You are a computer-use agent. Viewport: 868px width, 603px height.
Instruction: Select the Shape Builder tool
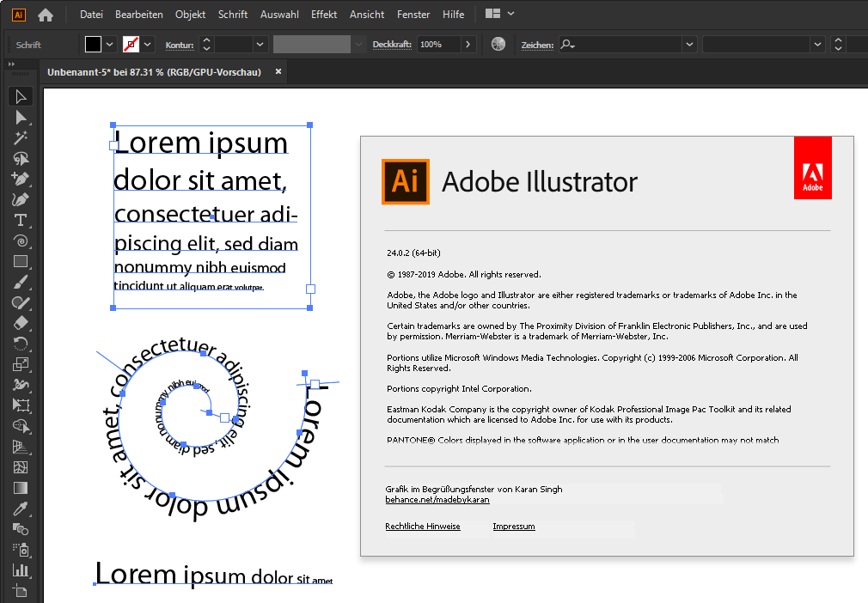pyautogui.click(x=21, y=426)
